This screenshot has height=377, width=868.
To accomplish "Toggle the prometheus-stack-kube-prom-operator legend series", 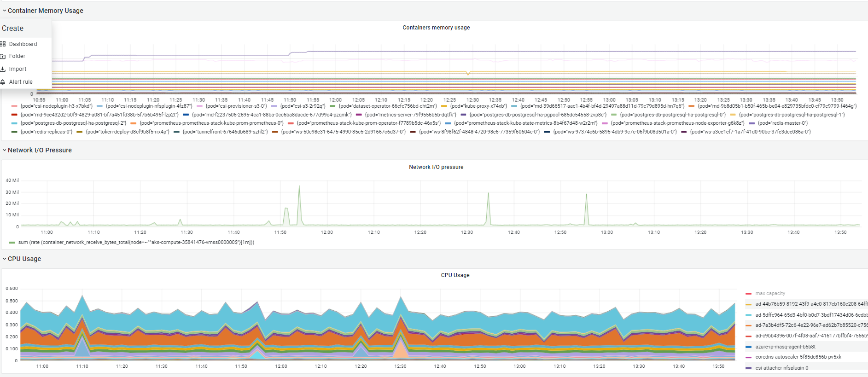I will coord(368,123).
